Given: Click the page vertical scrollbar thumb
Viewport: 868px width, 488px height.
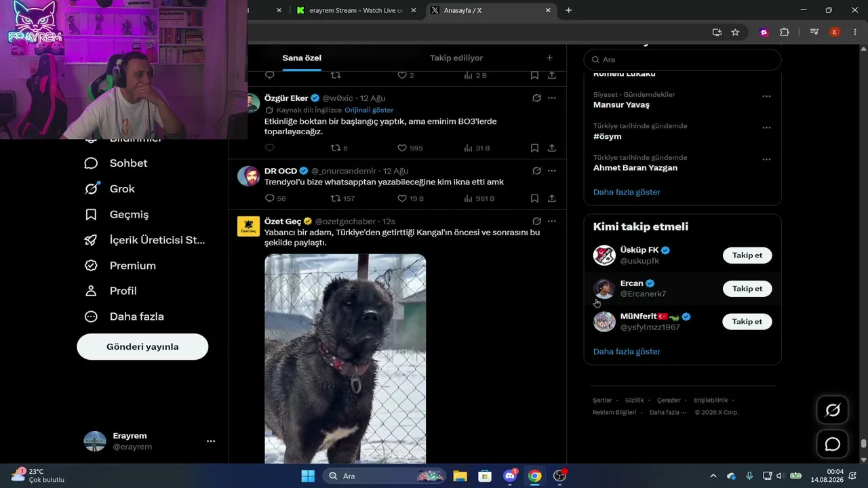Looking at the screenshot, I should click(863, 444).
